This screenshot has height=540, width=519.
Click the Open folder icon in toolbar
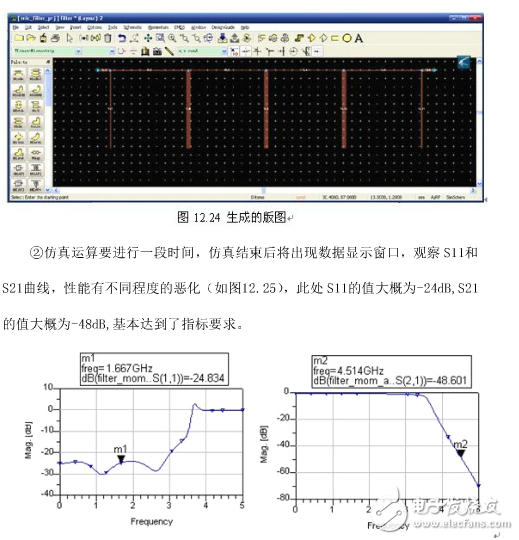point(31,38)
